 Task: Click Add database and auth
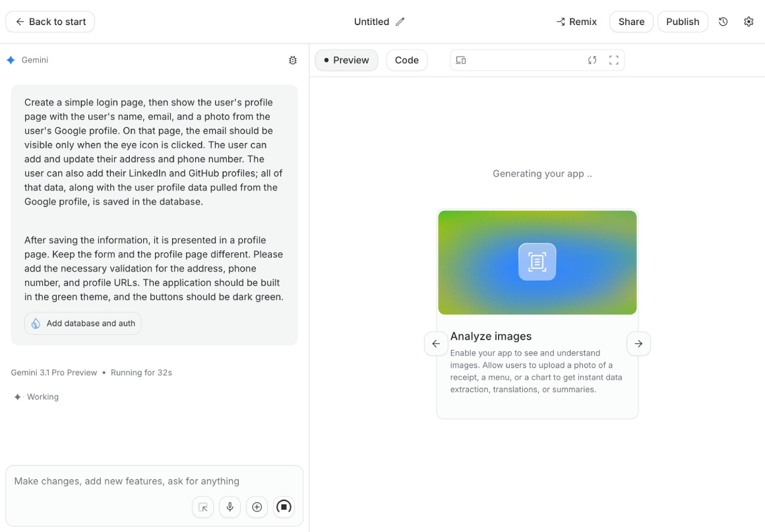pyautogui.click(x=82, y=323)
